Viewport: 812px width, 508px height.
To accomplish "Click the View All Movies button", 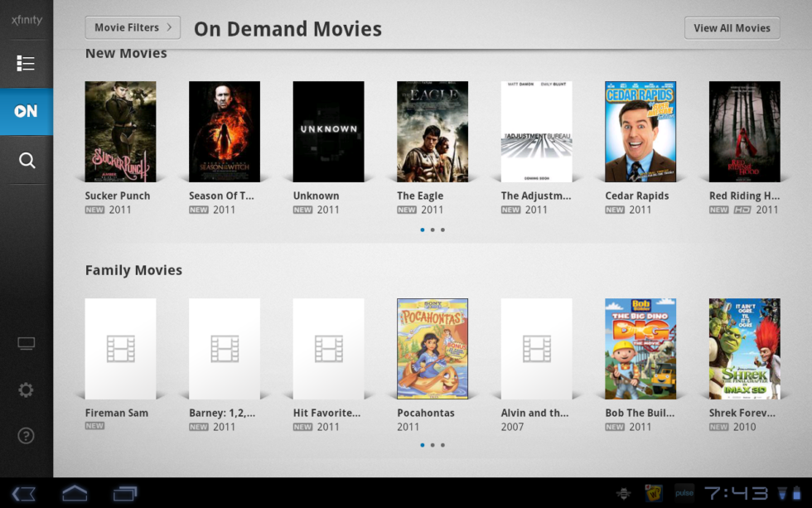I will pyautogui.click(x=732, y=27).
